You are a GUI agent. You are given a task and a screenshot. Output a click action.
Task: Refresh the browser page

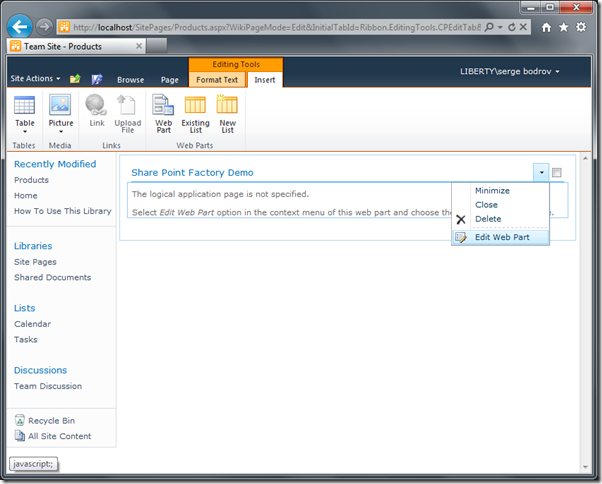(x=511, y=27)
